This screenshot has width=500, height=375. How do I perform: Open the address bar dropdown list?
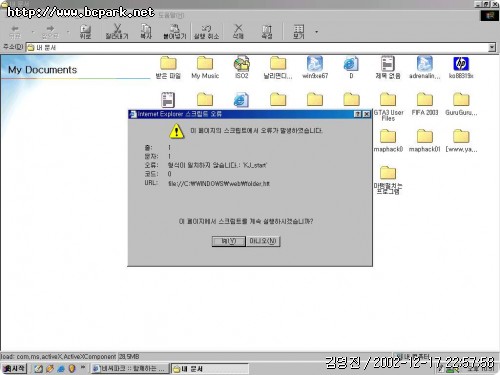[492, 48]
